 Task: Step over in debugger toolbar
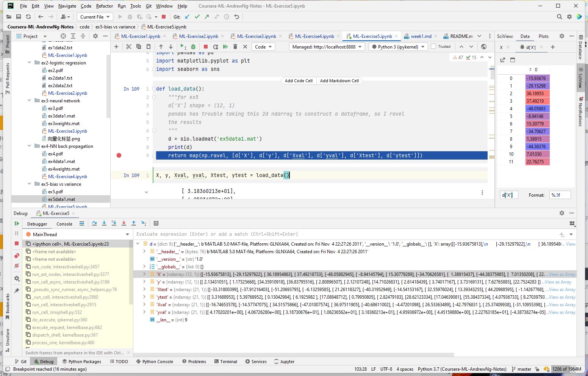pos(94,224)
